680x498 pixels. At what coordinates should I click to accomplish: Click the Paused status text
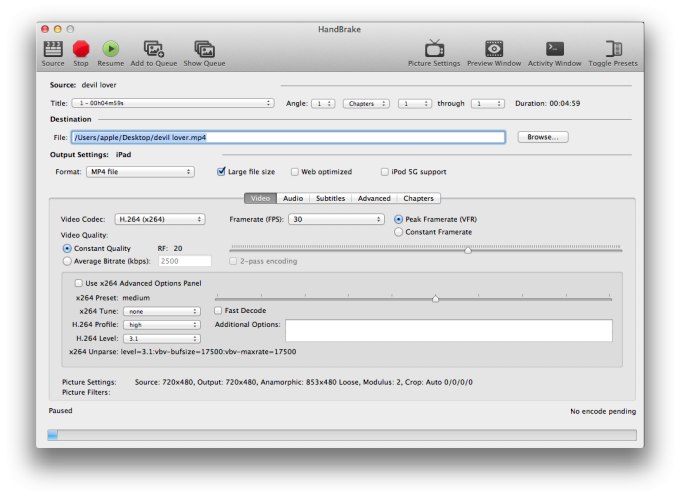point(60,410)
